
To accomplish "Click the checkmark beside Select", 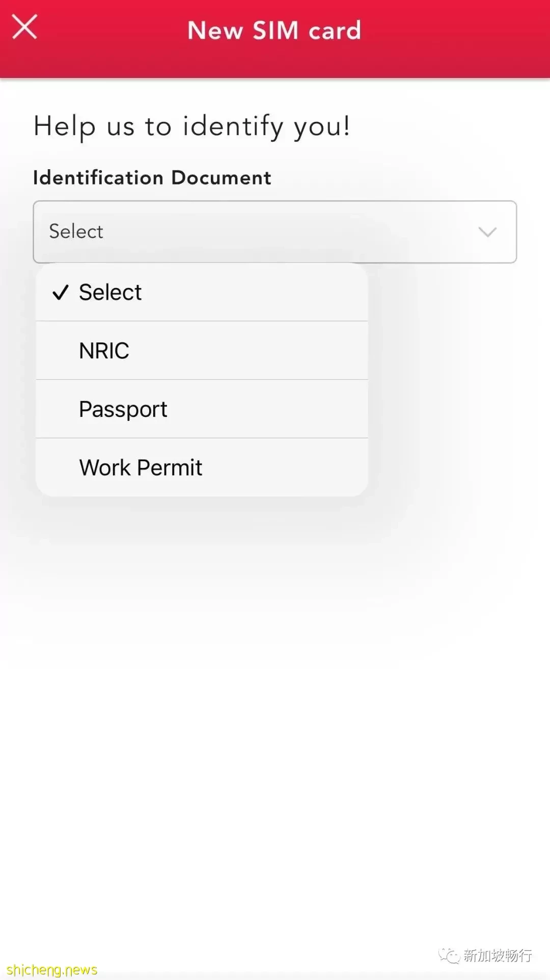I will coord(61,293).
